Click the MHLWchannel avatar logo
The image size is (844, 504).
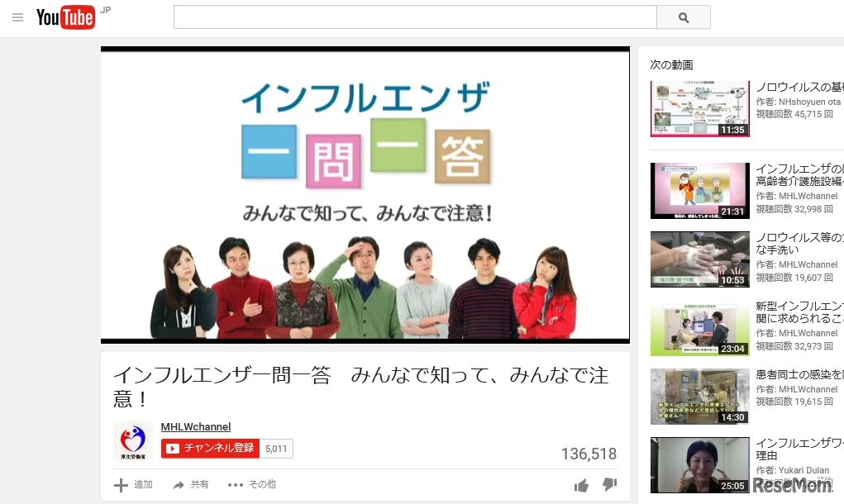pyautogui.click(x=131, y=440)
